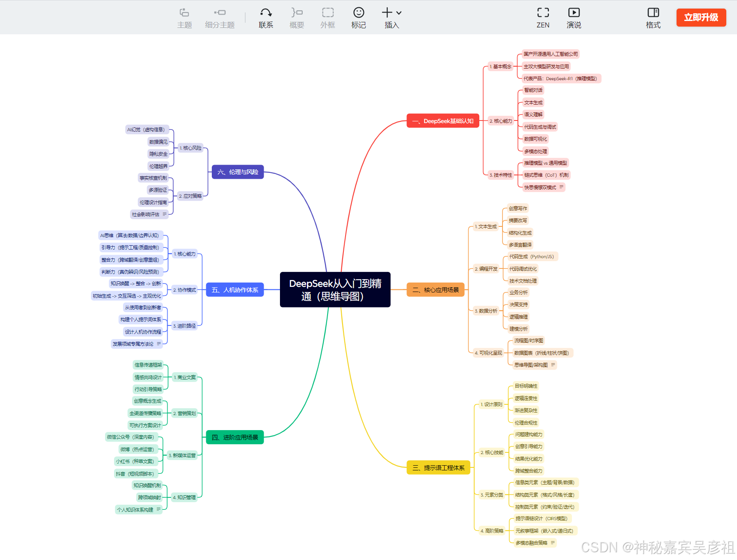The image size is (737, 560).
Task: Open the note icon on 社会影响评估
Action: pyautogui.click(x=164, y=214)
